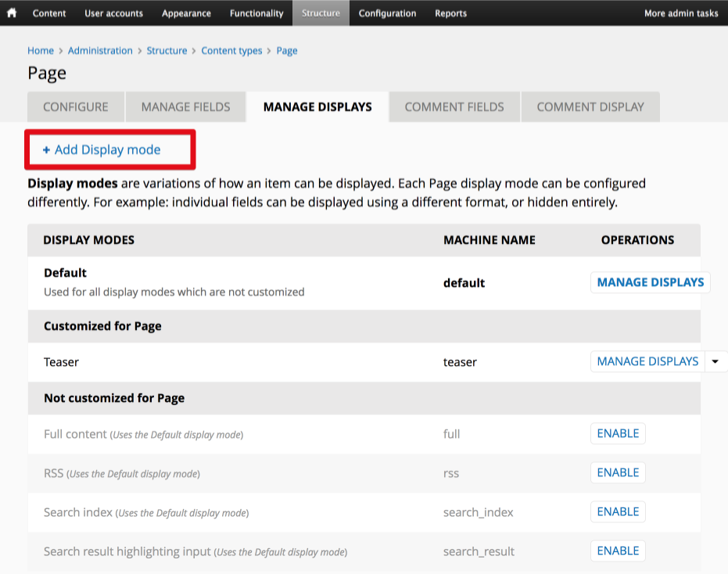This screenshot has width=728, height=574.
Task: Switch to the Comment Fields tab
Action: 454,106
